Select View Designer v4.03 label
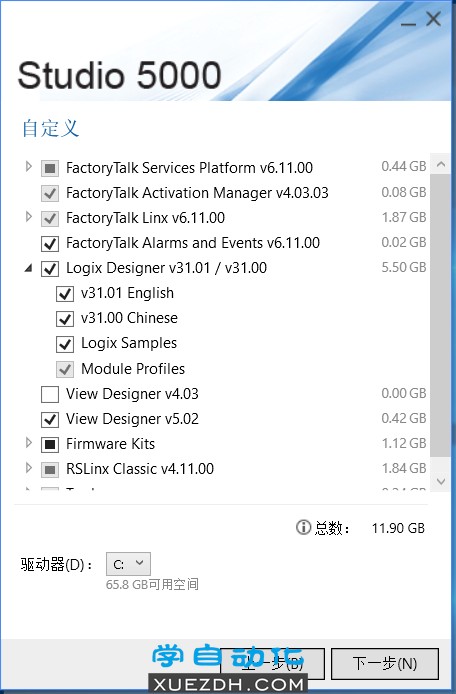 (132, 394)
